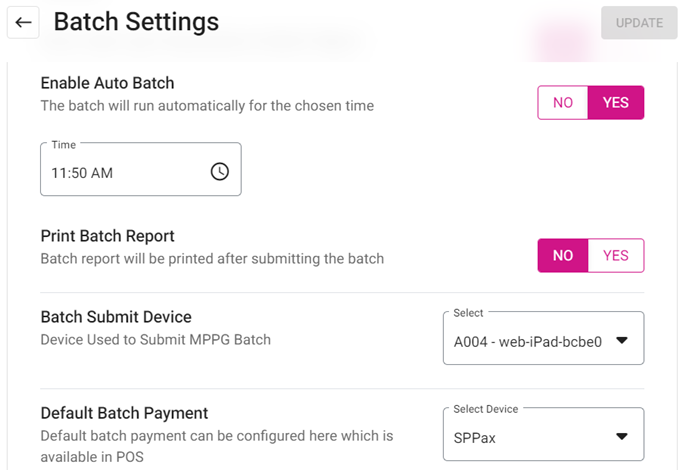Viewport: 682px width, 470px height.
Task: Click the Batch Submit Device heading
Action: click(x=116, y=317)
